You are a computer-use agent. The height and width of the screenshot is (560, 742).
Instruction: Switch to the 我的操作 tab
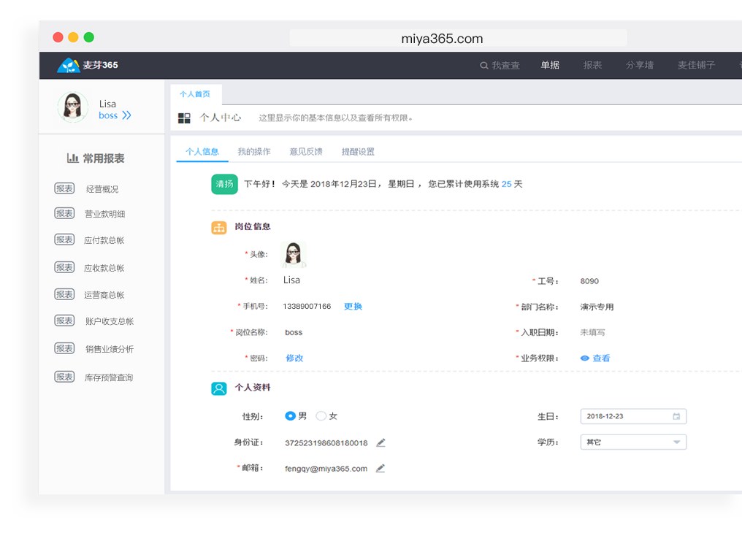[254, 151]
